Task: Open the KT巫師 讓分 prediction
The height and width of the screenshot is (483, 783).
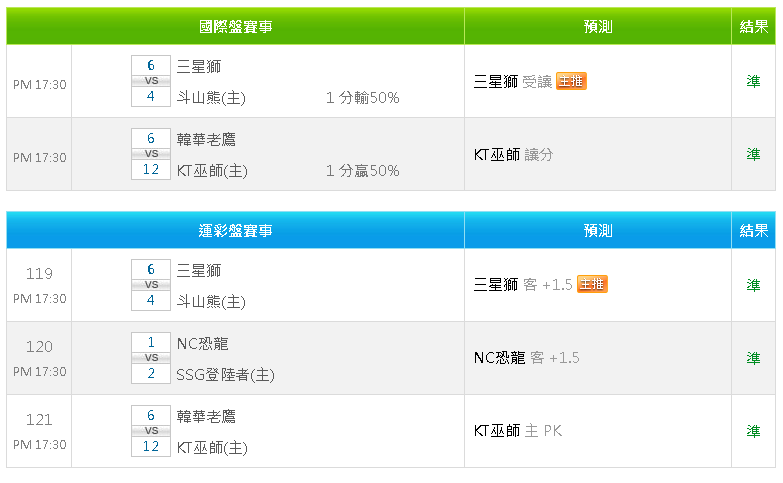Action: coord(513,154)
